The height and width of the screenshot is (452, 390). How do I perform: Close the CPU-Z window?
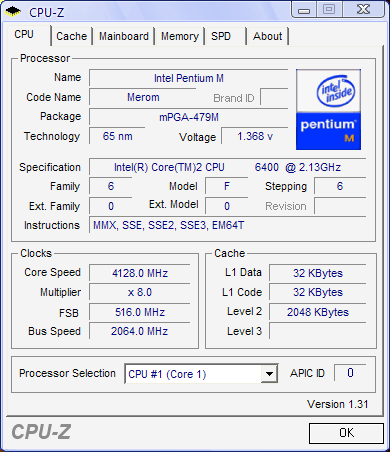(x=364, y=9)
